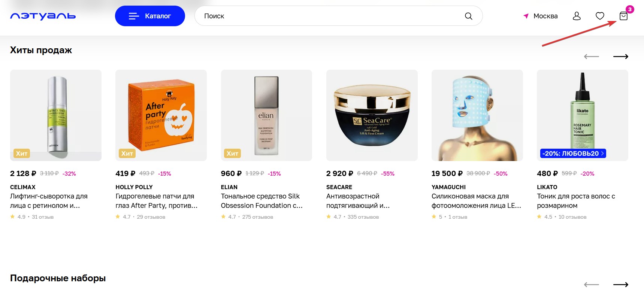Screen dimensions: 644x291
Task: Click the user account profile icon
Action: (x=577, y=16)
